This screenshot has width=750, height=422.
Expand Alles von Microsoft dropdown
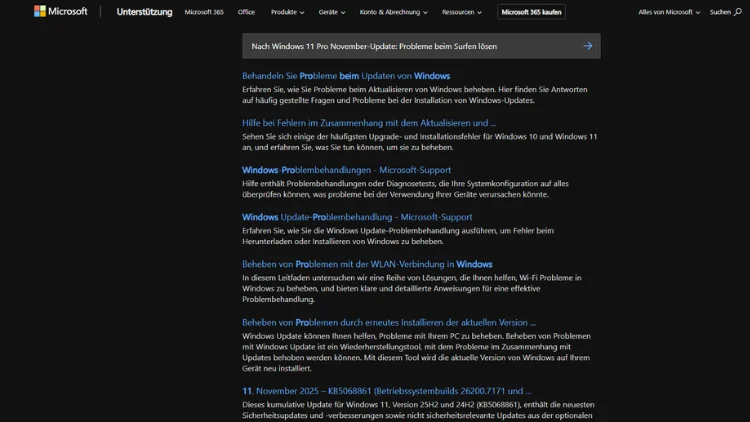point(669,12)
